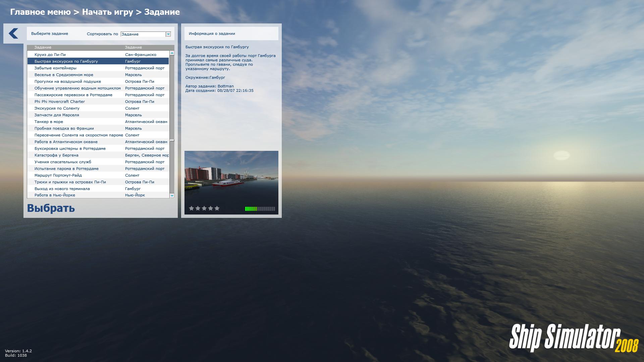
Task: Select mission Трюки и прыжки на островах Пи-Пи
Action: click(x=98, y=182)
